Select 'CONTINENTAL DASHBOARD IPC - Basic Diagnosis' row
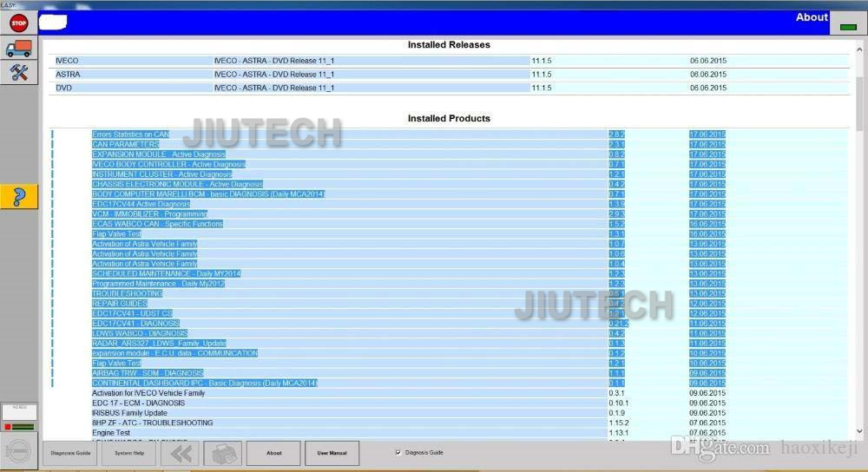This screenshot has width=868, height=472. [449, 383]
